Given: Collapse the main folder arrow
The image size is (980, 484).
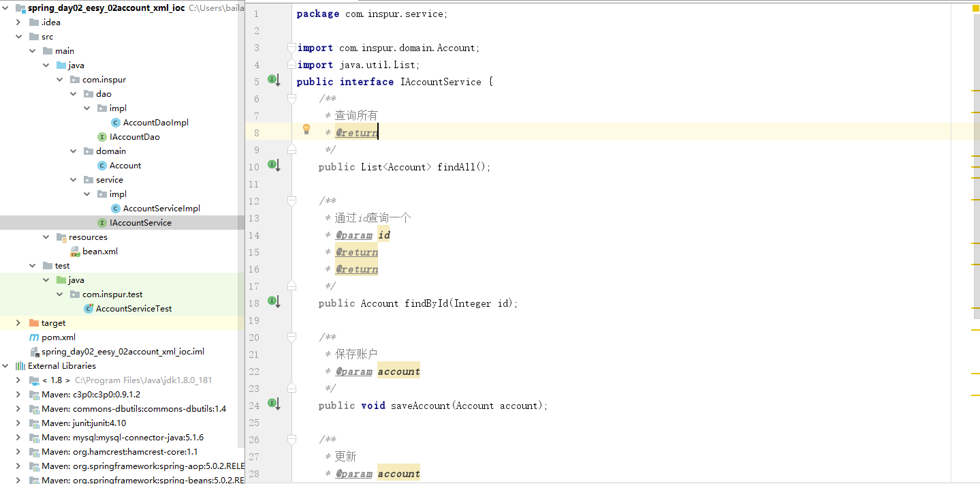Looking at the screenshot, I should coord(33,51).
